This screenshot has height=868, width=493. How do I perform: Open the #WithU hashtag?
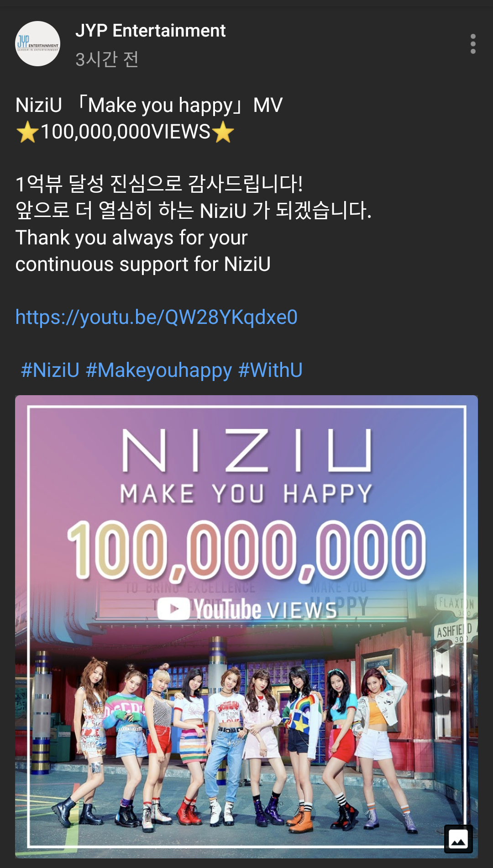(x=270, y=370)
